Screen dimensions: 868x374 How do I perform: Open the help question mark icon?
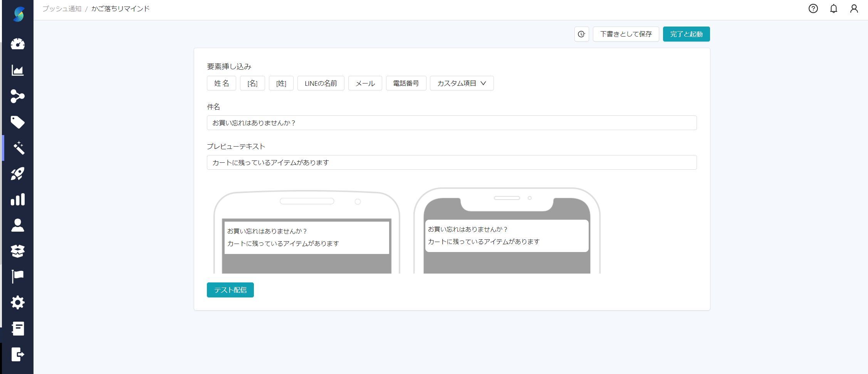pyautogui.click(x=813, y=9)
